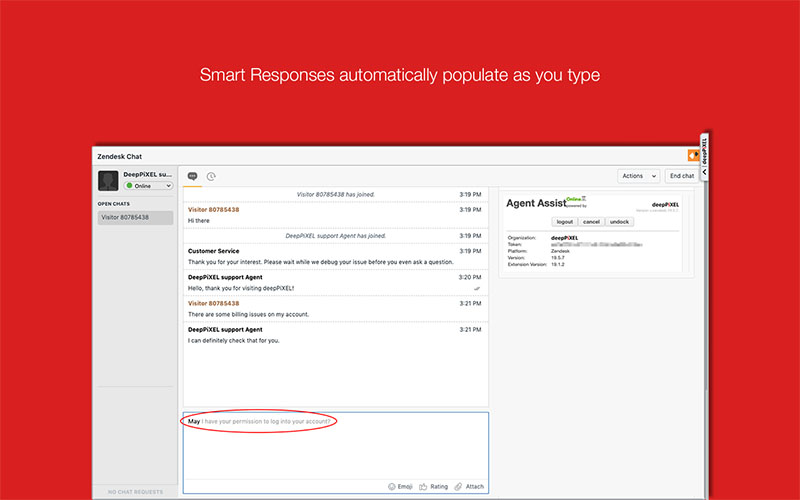The height and width of the screenshot is (500, 800).
Task: Open the chat history clock tab
Action: pos(211,176)
